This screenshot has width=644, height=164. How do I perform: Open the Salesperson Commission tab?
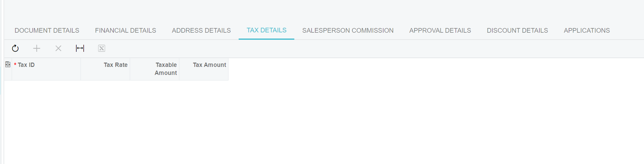(x=348, y=31)
